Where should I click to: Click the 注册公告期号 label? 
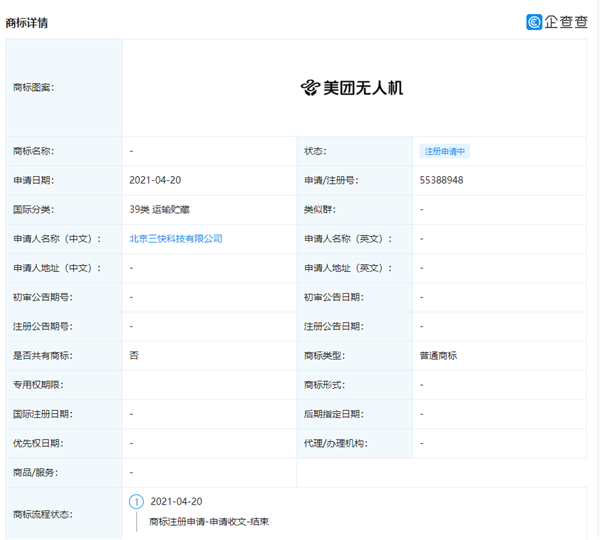pyautogui.click(x=43, y=326)
